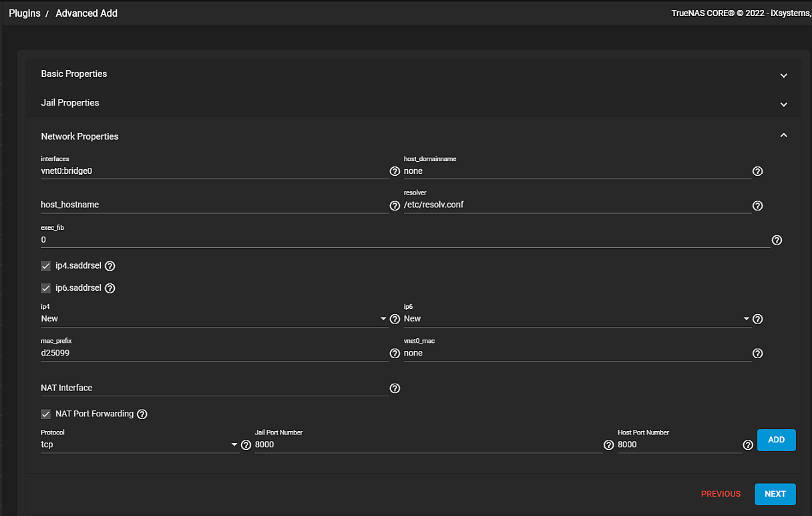
Task: Click exec_fib help question mark
Action: 777,240
